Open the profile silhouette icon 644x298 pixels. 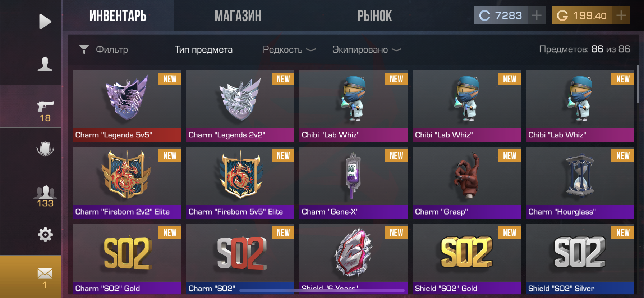tap(45, 64)
